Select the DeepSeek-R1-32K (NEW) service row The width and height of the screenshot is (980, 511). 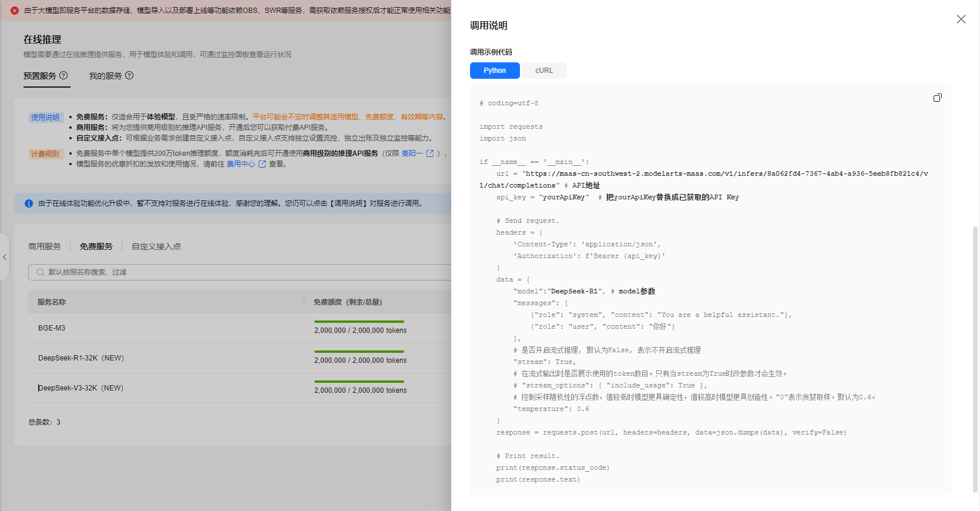[x=240, y=358]
